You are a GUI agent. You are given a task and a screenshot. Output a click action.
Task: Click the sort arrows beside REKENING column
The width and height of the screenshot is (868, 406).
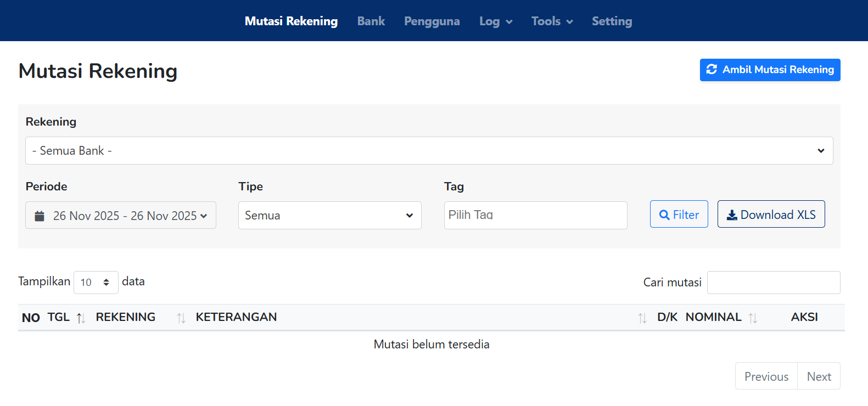click(x=181, y=318)
